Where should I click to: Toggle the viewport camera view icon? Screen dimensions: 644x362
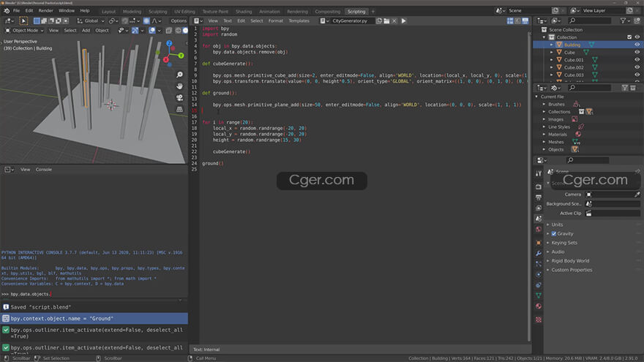179,98
